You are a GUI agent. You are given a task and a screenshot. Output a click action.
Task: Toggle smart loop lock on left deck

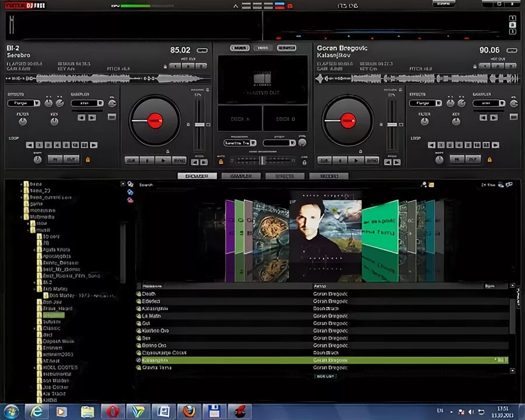coord(87,160)
